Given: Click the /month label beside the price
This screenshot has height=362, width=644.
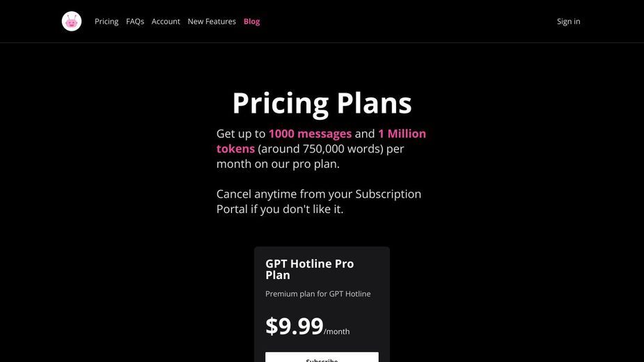Looking at the screenshot, I should [337, 331].
